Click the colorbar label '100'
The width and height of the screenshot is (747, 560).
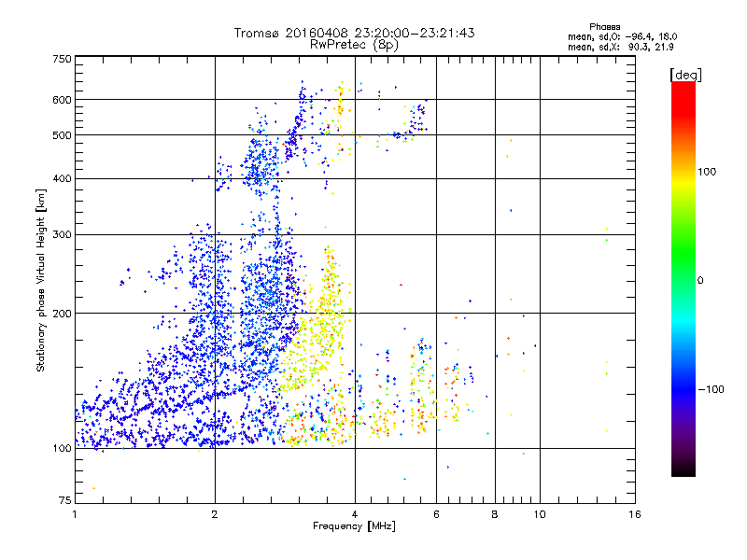(x=707, y=172)
